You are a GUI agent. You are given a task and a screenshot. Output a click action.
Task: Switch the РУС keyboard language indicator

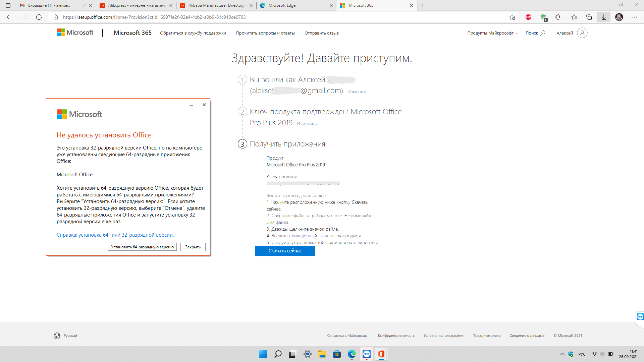coord(582,354)
